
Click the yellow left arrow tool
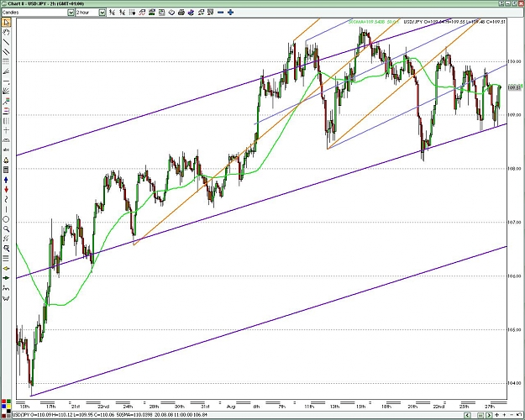6,268
